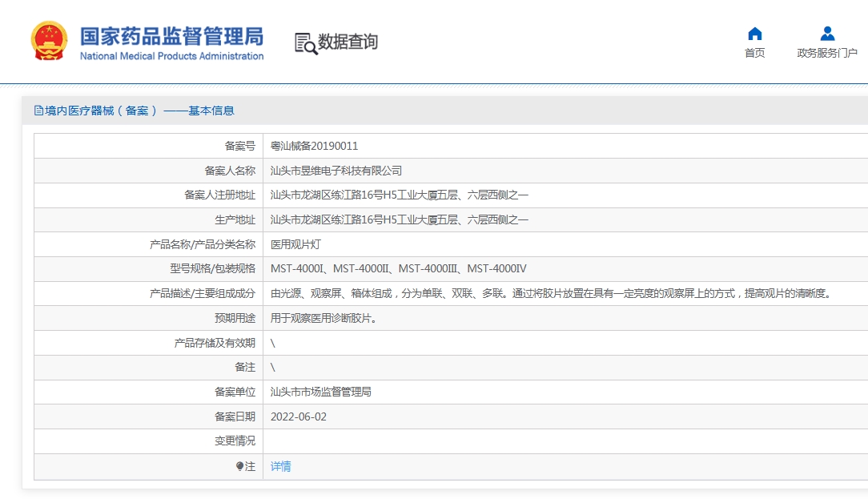Click 国家药品监督管理局 title text
This screenshot has width=868, height=499.
(171, 37)
